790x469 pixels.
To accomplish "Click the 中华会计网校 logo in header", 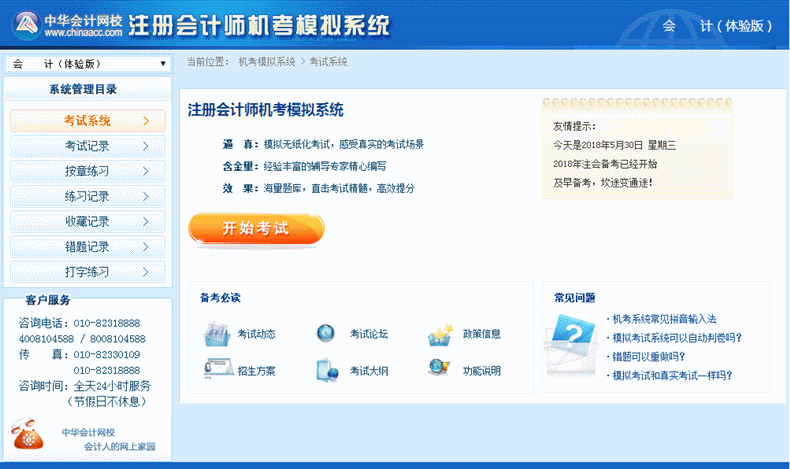I will (x=70, y=24).
